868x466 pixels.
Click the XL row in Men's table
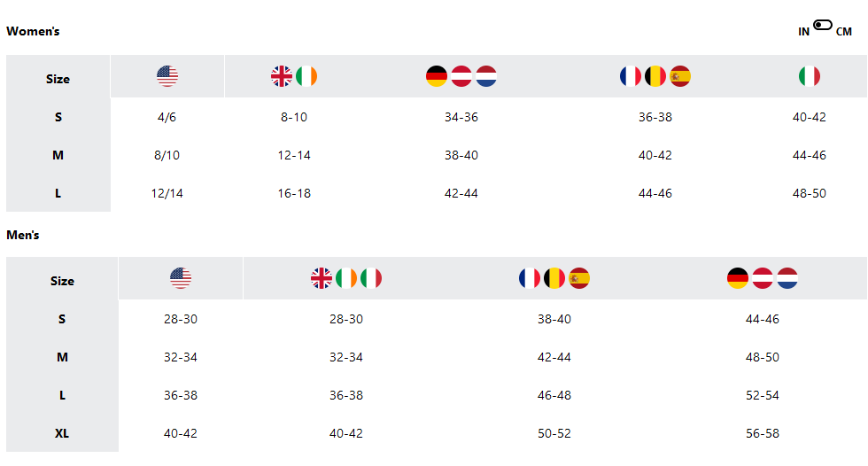coord(436,433)
